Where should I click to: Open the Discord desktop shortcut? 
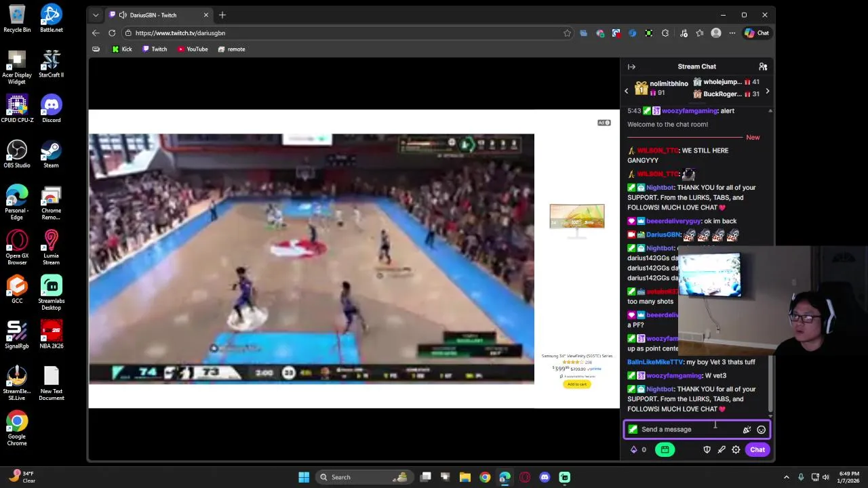pyautogui.click(x=51, y=108)
